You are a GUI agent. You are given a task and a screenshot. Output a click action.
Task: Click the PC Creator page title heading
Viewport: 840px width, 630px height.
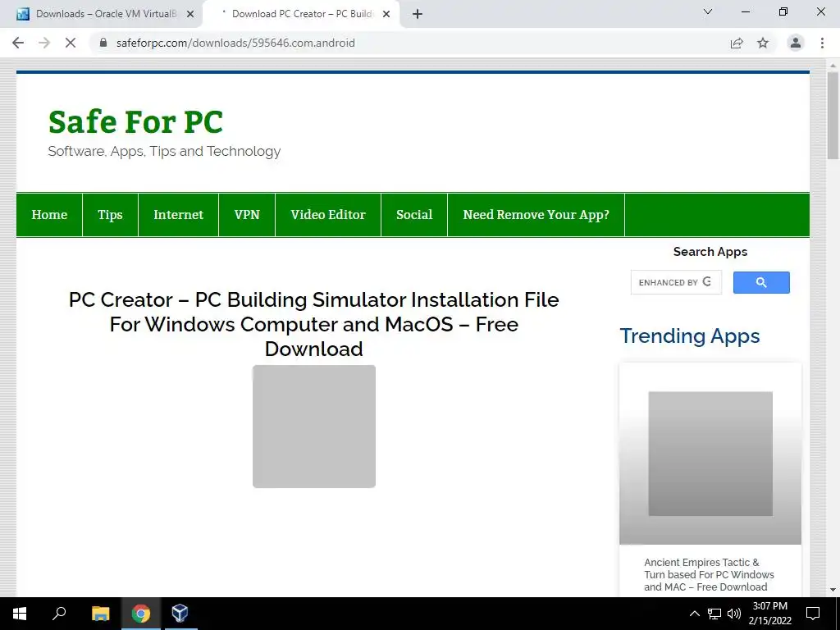pyautogui.click(x=314, y=324)
